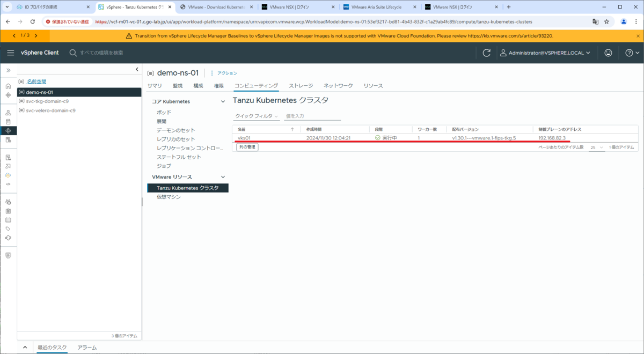Select Tanzu Kubernetes クラスタ menu item
Screen dimensions: 644x354
click(x=188, y=188)
